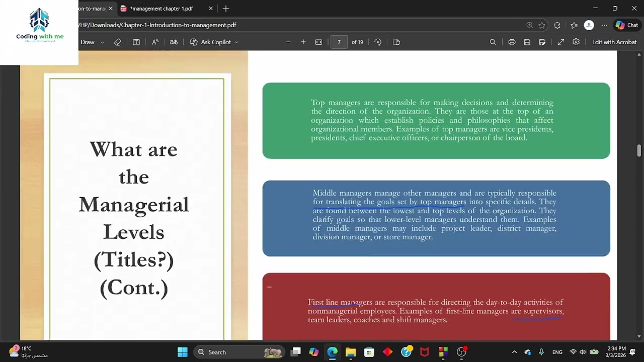Open a new browser tab
The width and height of the screenshot is (644, 362).
point(226,9)
